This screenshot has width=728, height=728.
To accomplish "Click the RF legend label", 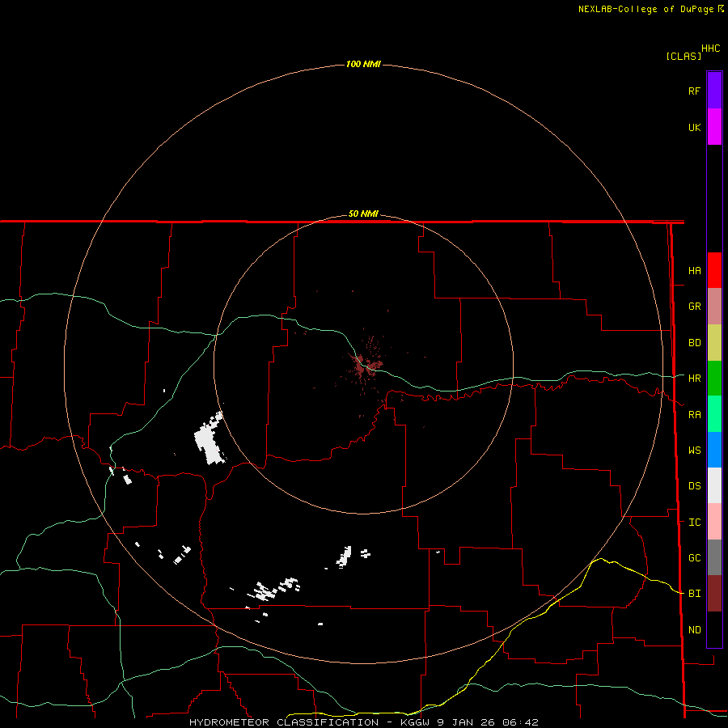I will [694, 91].
